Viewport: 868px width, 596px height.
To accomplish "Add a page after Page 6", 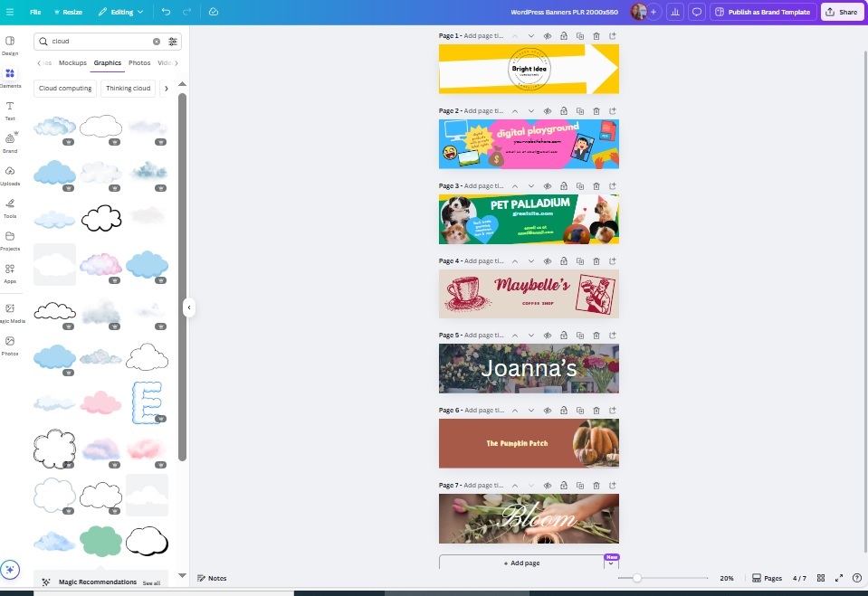I will (x=612, y=410).
